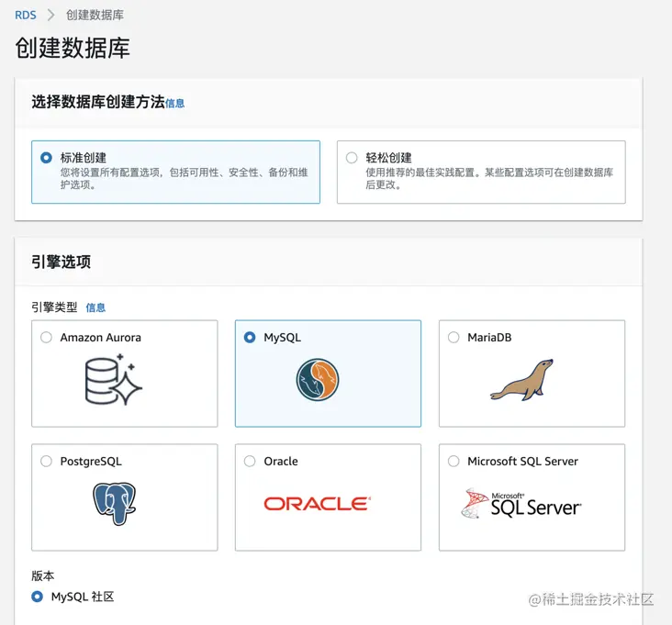Screen dimensions: 672x625
Task: Choose the MySQL engine radio
Action: [x=250, y=337]
